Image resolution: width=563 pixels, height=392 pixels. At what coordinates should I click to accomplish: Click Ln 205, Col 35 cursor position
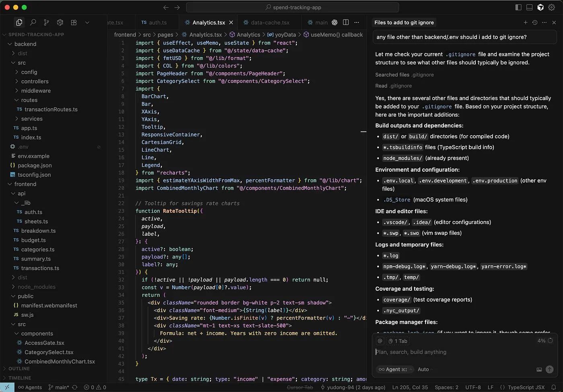tap(410, 387)
